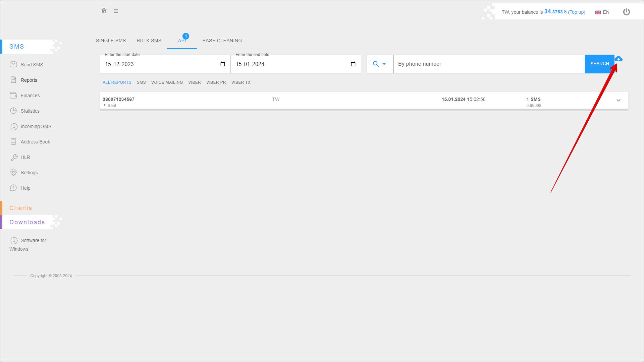This screenshot has height=362, width=644.
Task: Filter reports by VOICE MAILING
Action: [167, 82]
